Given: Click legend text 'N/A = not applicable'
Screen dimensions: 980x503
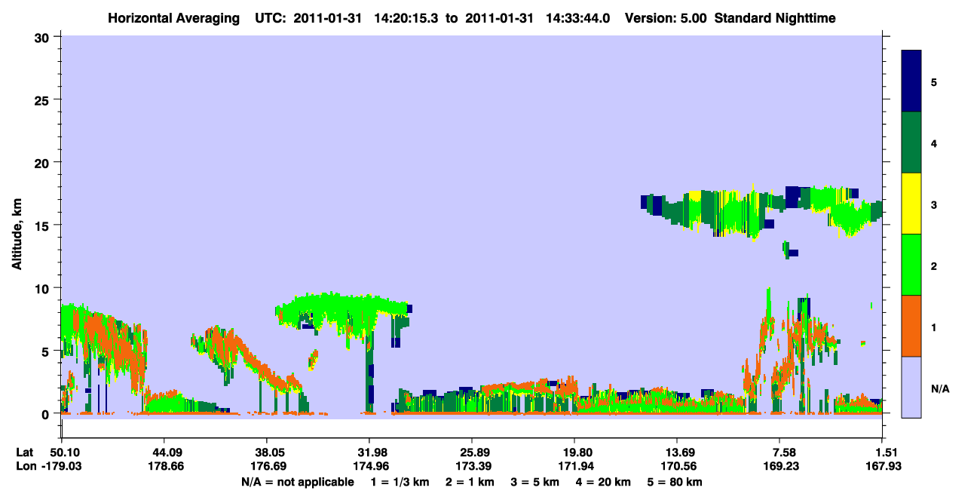Looking at the screenshot, I should click(x=297, y=481).
